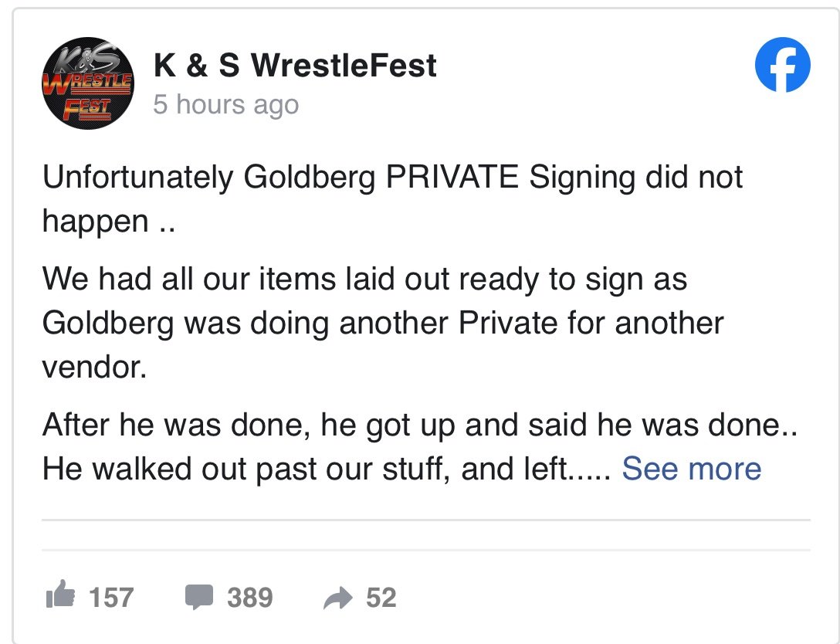Expand the post with See more
This screenshot has width=840, height=644.
pyautogui.click(x=691, y=468)
